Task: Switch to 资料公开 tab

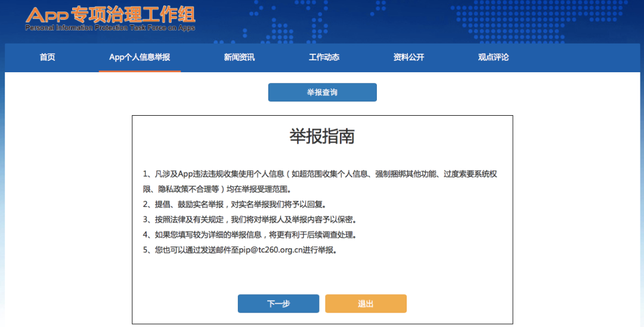Action: [408, 57]
